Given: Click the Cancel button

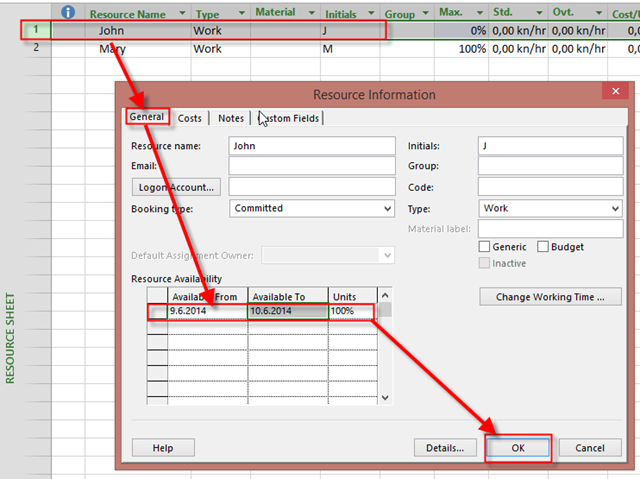Looking at the screenshot, I should (590, 448).
